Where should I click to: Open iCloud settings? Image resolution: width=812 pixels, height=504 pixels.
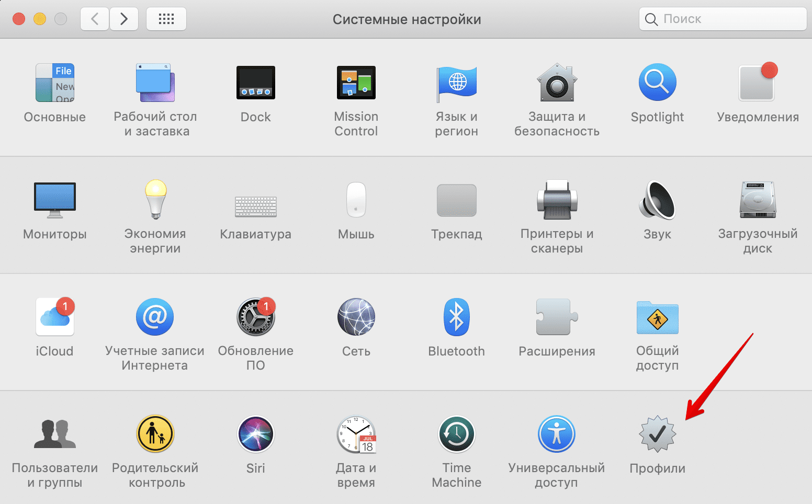[x=55, y=317]
